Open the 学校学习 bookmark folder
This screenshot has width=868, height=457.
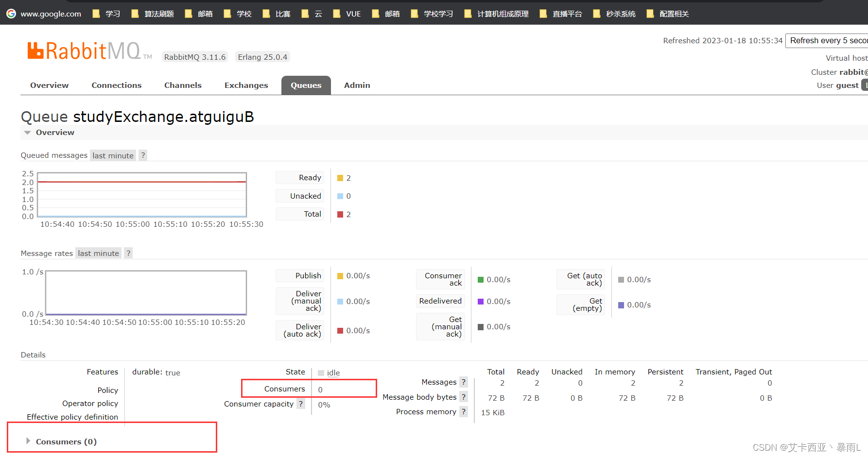[432, 14]
